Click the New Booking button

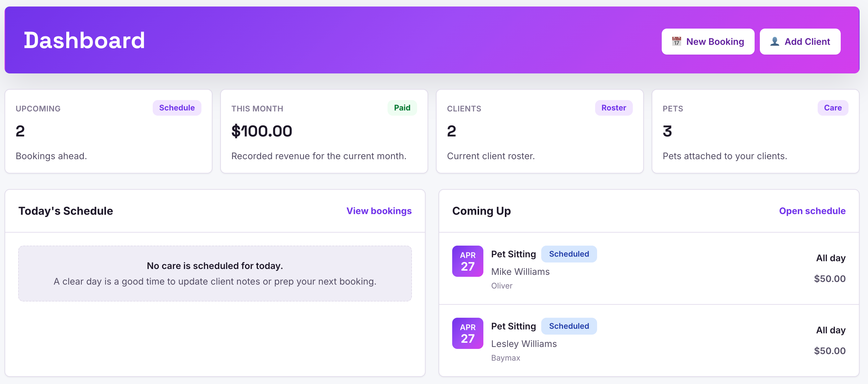coord(708,42)
